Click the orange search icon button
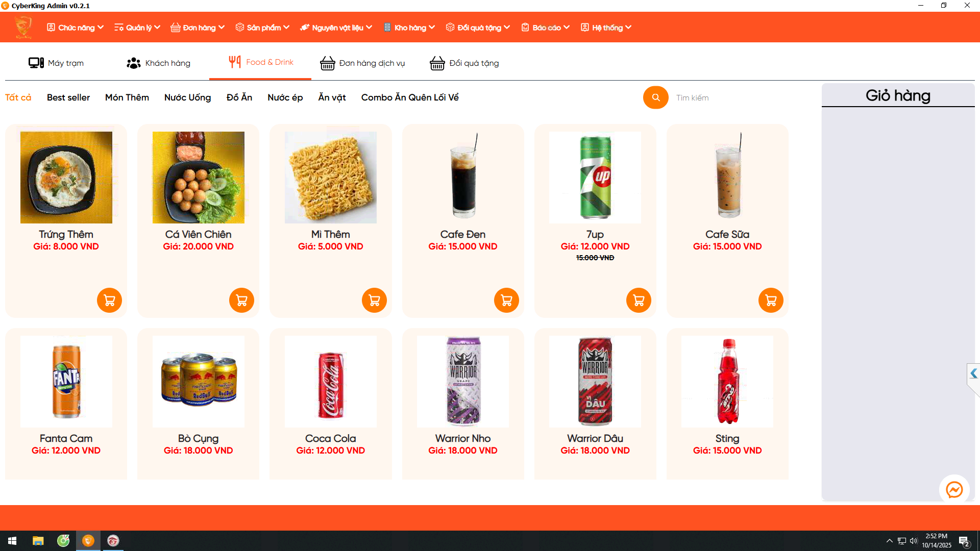 point(656,97)
